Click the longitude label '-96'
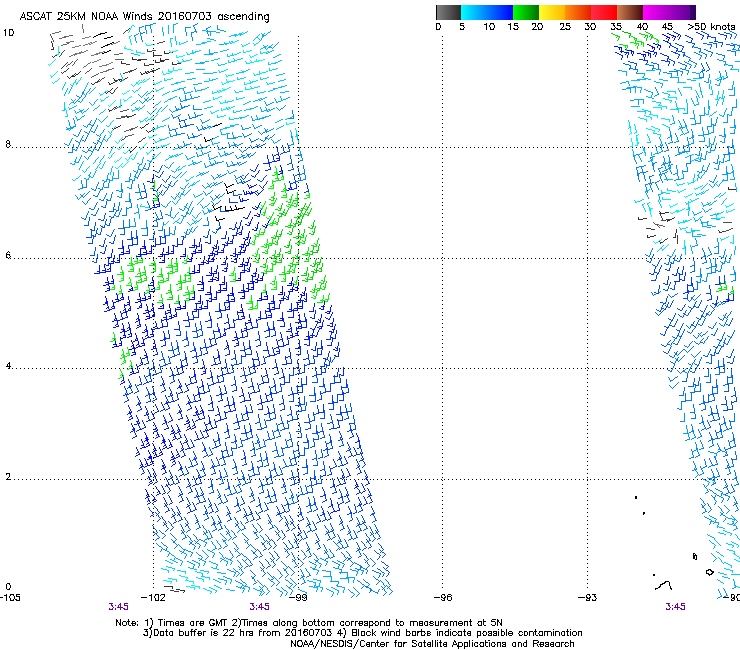This screenshot has height=650, width=740. click(x=443, y=598)
